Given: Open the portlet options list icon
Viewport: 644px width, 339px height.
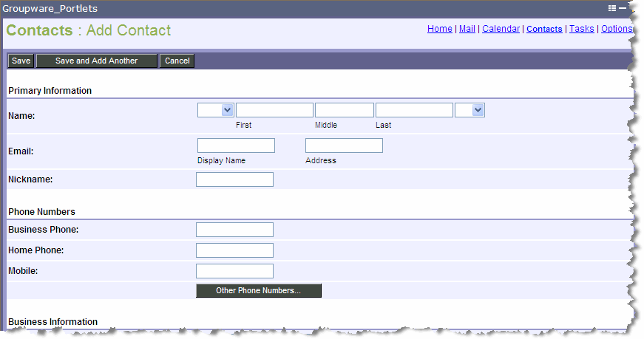Looking at the screenshot, I should (x=612, y=8).
